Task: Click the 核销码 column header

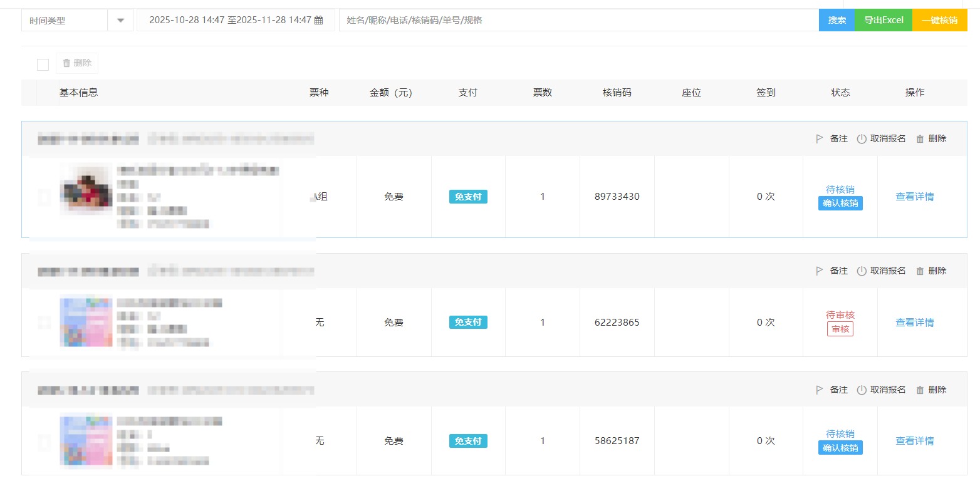Action: pyautogui.click(x=617, y=93)
